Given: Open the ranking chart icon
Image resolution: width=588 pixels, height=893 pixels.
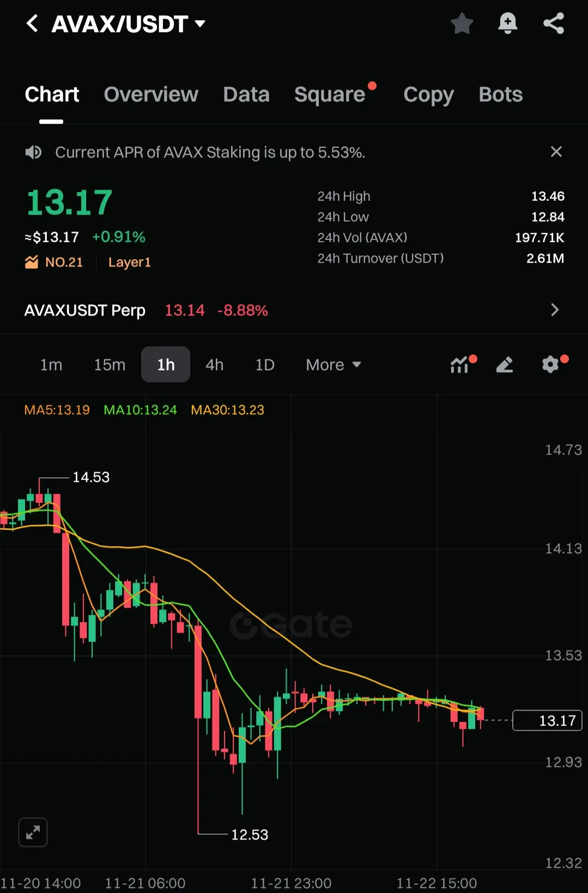Looking at the screenshot, I should point(32,262).
